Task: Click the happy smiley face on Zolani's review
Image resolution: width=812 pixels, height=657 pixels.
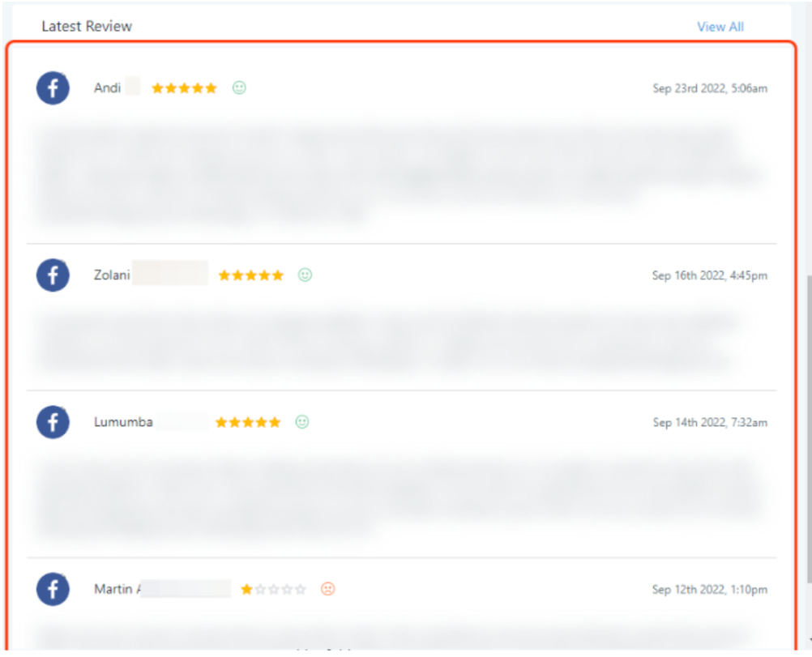Action: [x=305, y=275]
